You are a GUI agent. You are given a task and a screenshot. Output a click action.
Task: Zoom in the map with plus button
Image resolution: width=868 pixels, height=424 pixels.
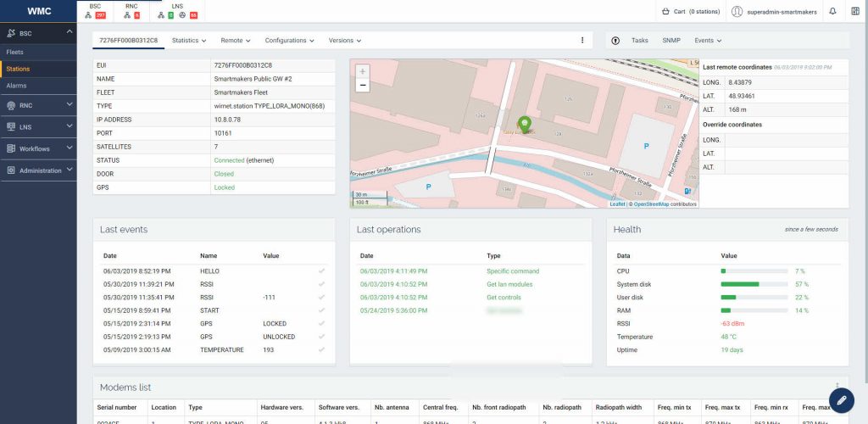363,71
